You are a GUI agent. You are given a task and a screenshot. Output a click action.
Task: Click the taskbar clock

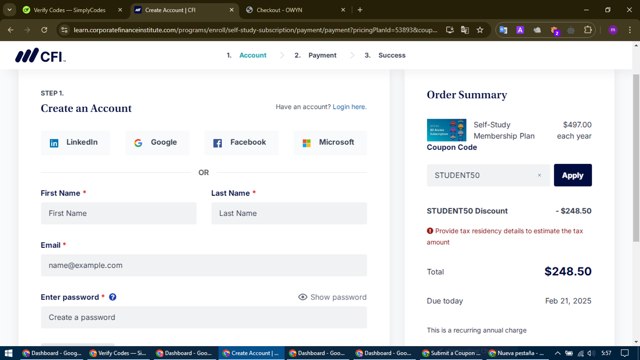pyautogui.click(x=607, y=353)
